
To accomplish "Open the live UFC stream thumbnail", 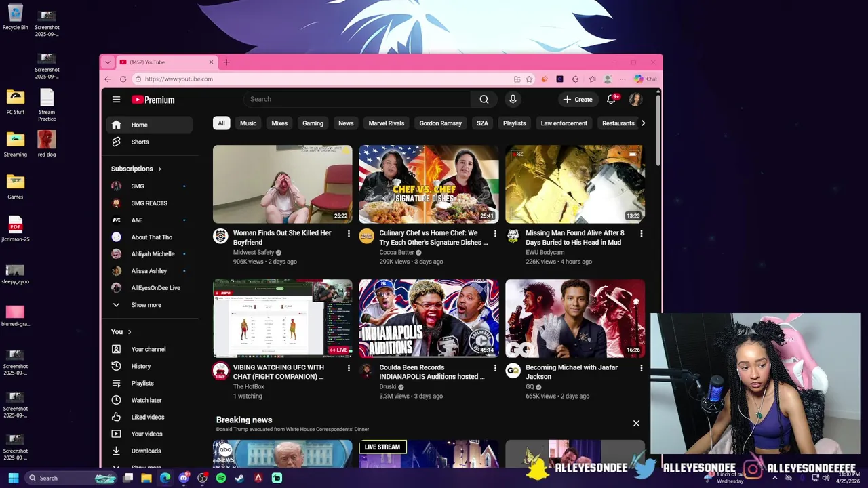I will pyautogui.click(x=283, y=319).
